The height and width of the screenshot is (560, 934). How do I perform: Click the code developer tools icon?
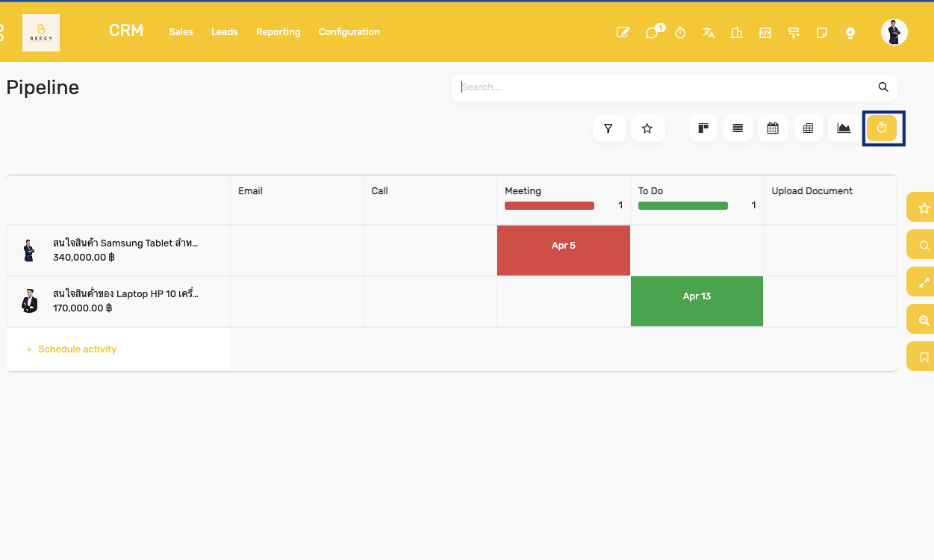tap(765, 32)
